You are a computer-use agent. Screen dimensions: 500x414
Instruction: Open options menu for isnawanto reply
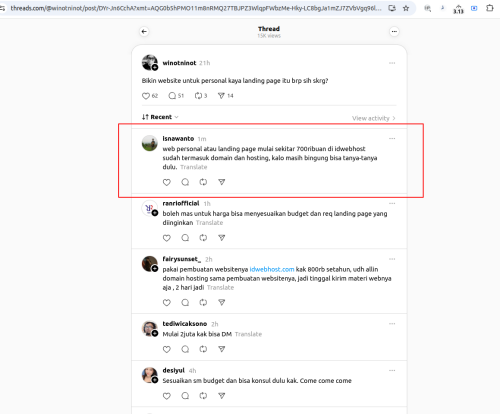pyautogui.click(x=392, y=138)
